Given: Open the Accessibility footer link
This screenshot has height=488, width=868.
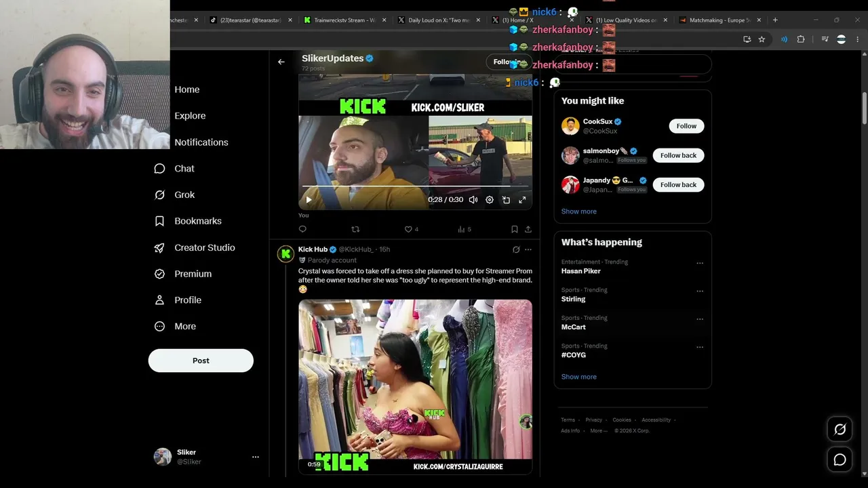Looking at the screenshot, I should (656, 420).
